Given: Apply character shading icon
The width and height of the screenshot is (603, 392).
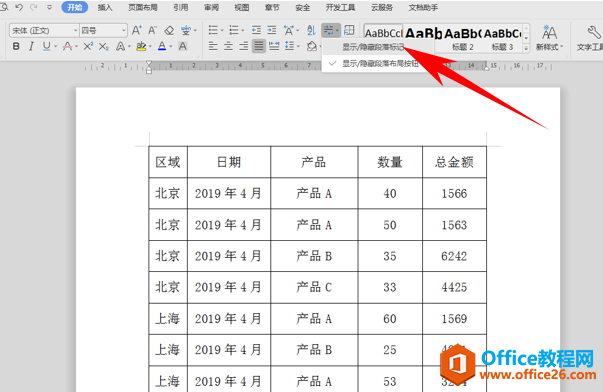Looking at the screenshot, I should [183, 47].
